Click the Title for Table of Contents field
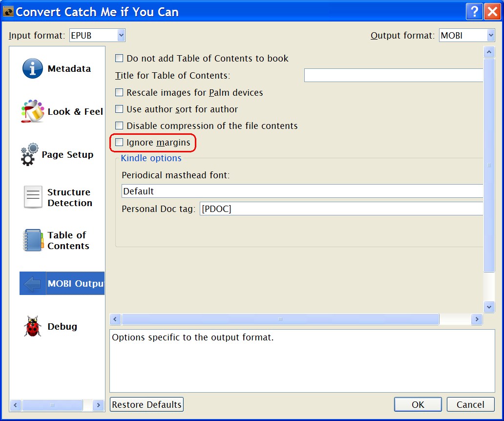The width and height of the screenshot is (504, 421). [x=394, y=75]
